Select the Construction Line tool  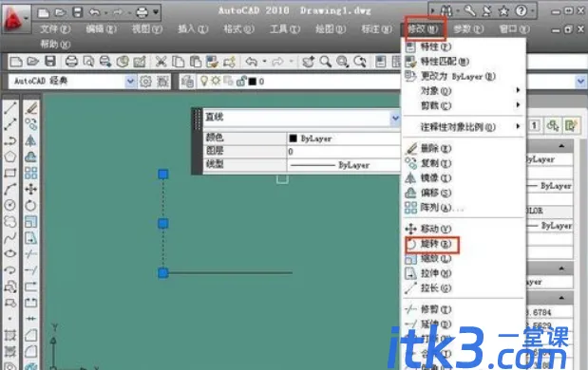click(10, 124)
